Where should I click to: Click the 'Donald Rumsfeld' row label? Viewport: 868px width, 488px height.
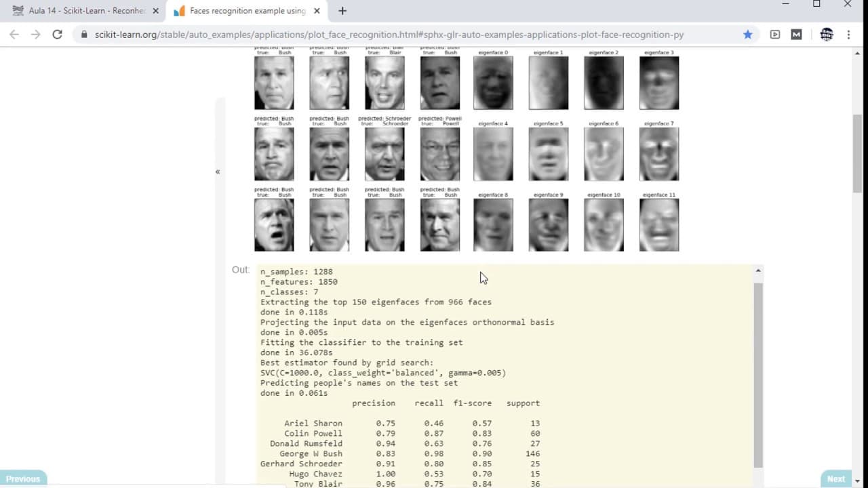click(306, 444)
